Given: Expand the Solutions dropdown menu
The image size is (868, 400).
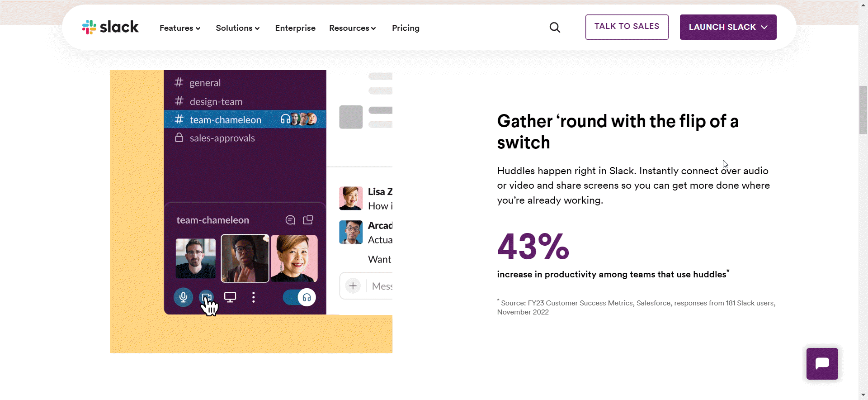Looking at the screenshot, I should 238,28.
